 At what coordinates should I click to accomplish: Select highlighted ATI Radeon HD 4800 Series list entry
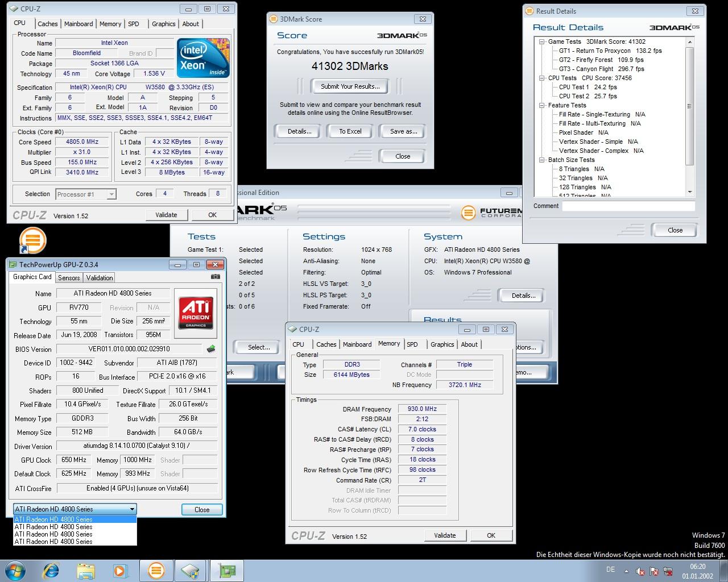75,519
